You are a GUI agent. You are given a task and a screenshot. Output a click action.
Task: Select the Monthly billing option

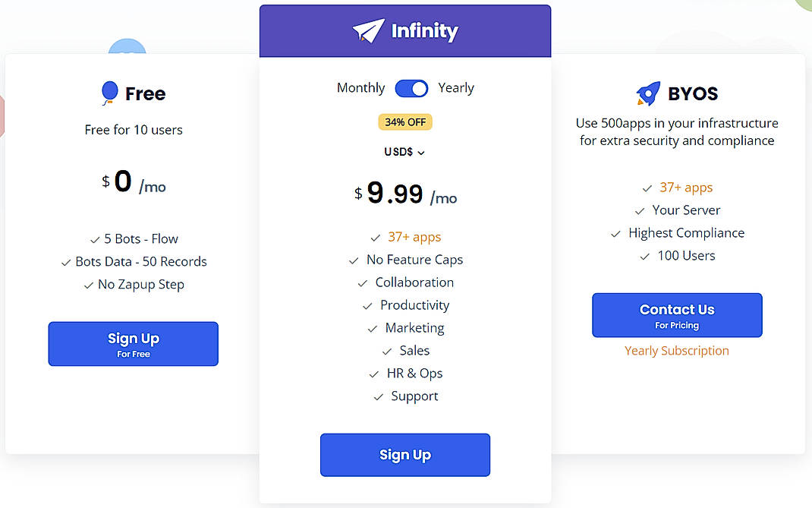pos(360,88)
